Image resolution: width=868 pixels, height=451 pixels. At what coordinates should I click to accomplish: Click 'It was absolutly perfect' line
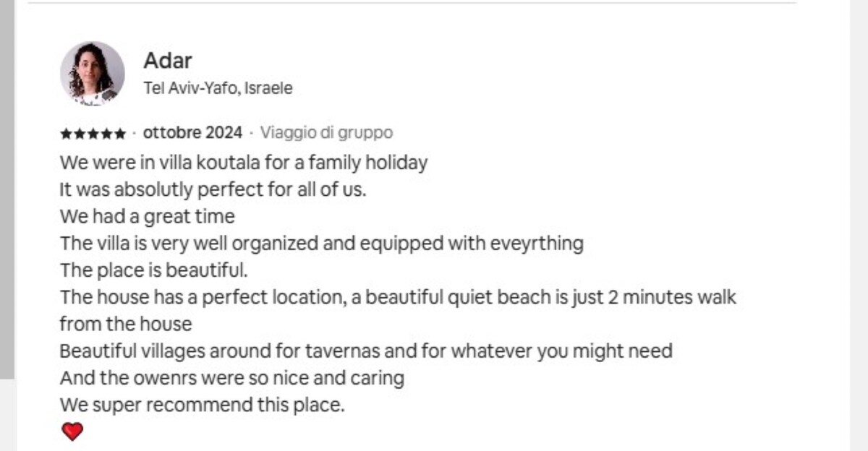click(x=213, y=189)
